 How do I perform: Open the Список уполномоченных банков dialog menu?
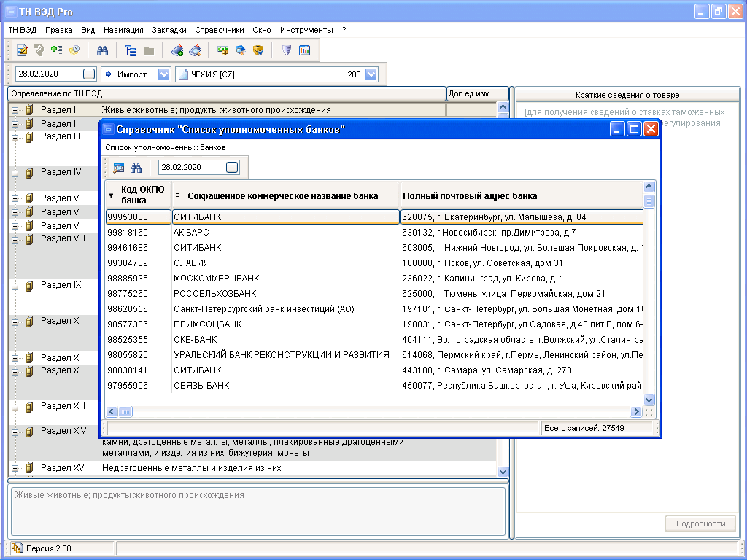click(165, 147)
